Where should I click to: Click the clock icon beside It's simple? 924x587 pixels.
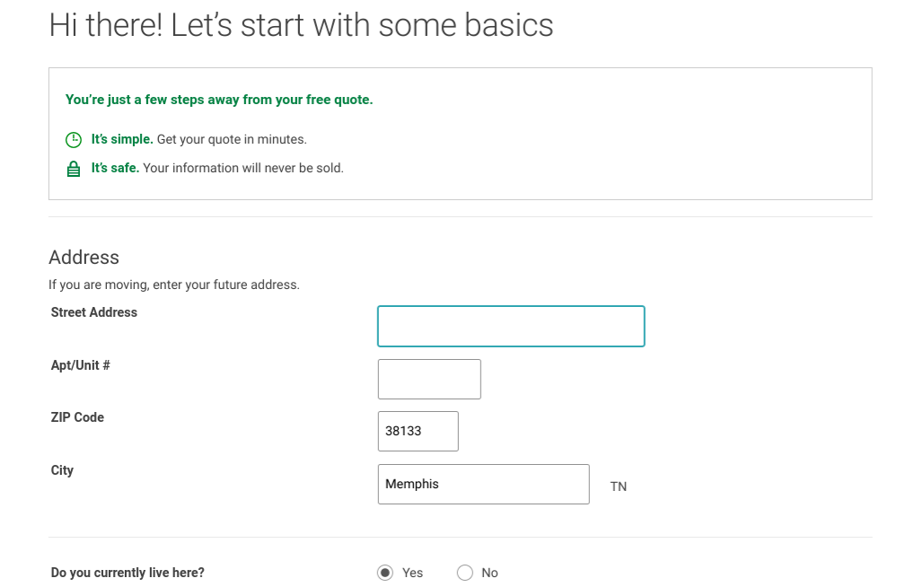(x=74, y=140)
